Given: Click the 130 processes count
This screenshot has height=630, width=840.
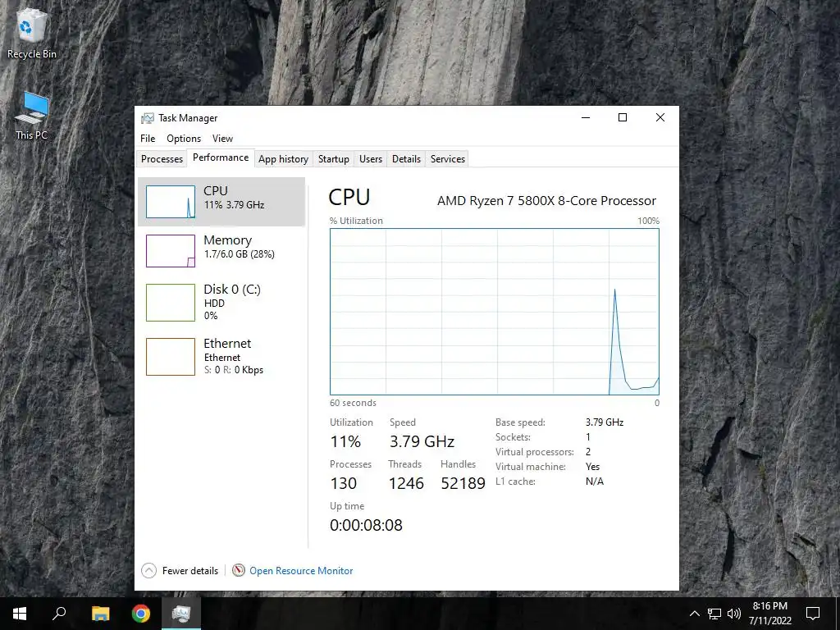Looking at the screenshot, I should point(344,483).
